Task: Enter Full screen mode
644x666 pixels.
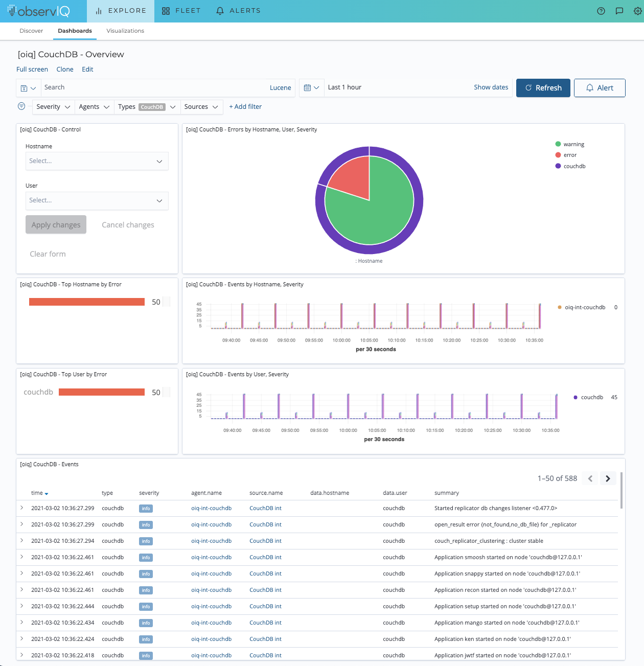Action: tap(32, 69)
